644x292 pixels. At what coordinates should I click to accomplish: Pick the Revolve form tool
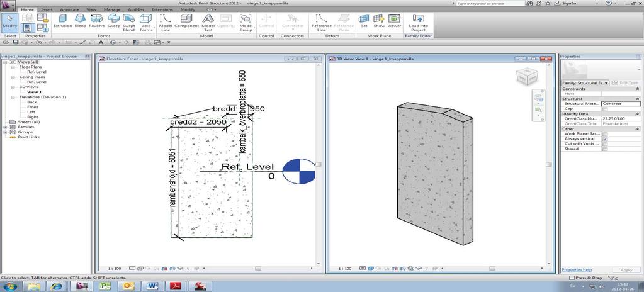(97, 21)
